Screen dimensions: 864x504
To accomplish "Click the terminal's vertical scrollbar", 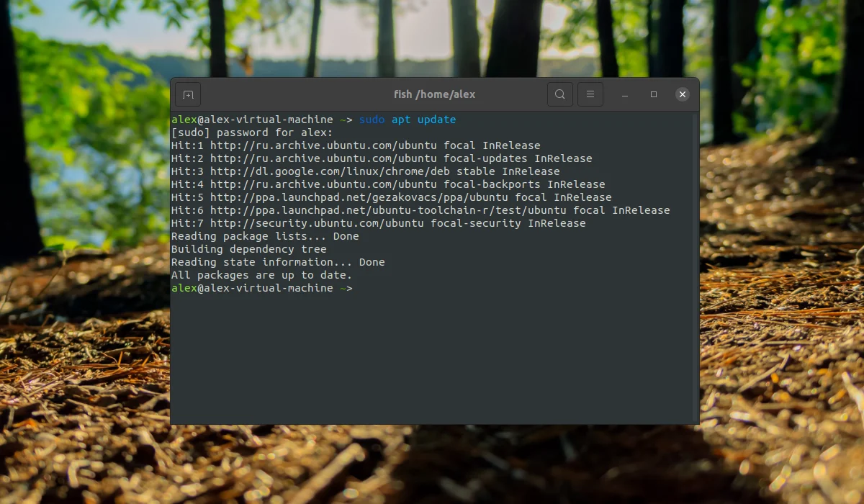I will tap(696, 267).
